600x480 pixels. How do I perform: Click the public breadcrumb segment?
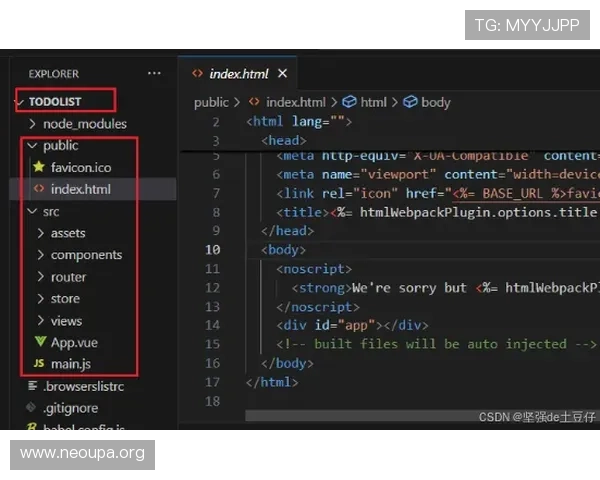coord(211,102)
